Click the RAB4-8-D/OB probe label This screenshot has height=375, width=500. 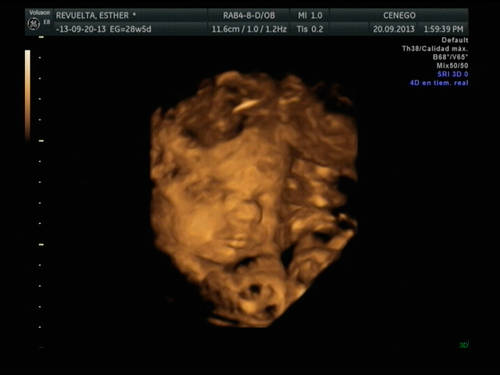tap(249, 15)
